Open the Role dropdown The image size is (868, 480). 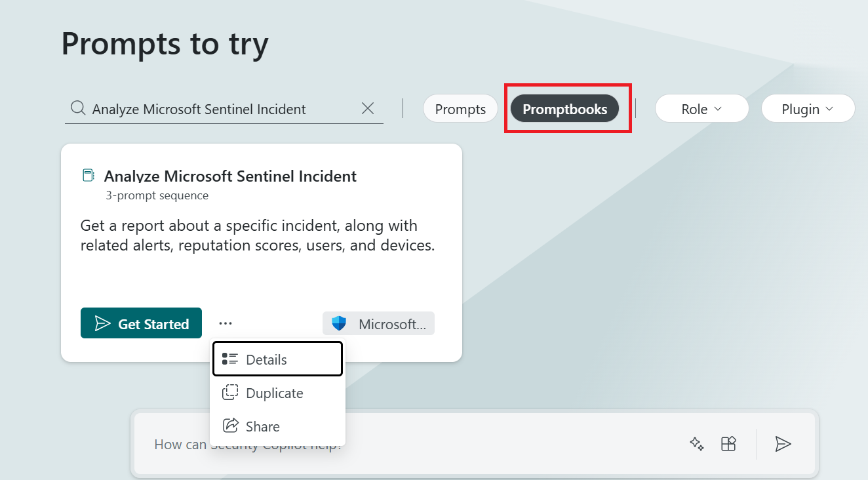point(701,108)
